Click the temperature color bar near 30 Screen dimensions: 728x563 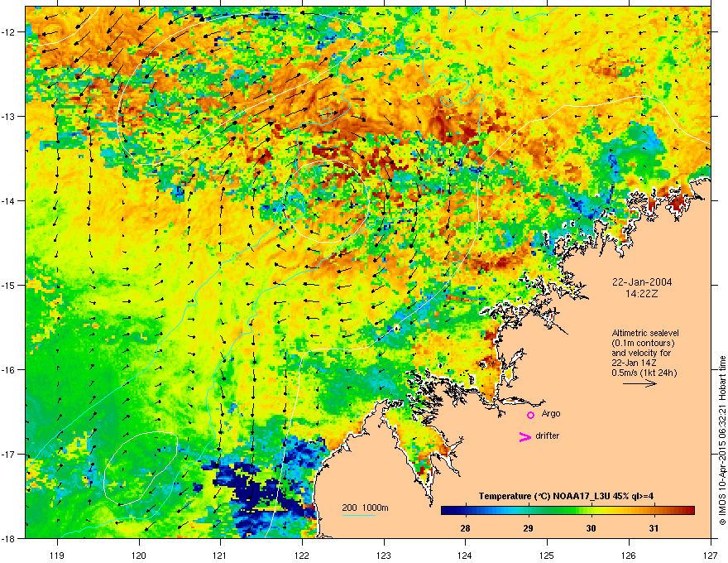(x=591, y=511)
